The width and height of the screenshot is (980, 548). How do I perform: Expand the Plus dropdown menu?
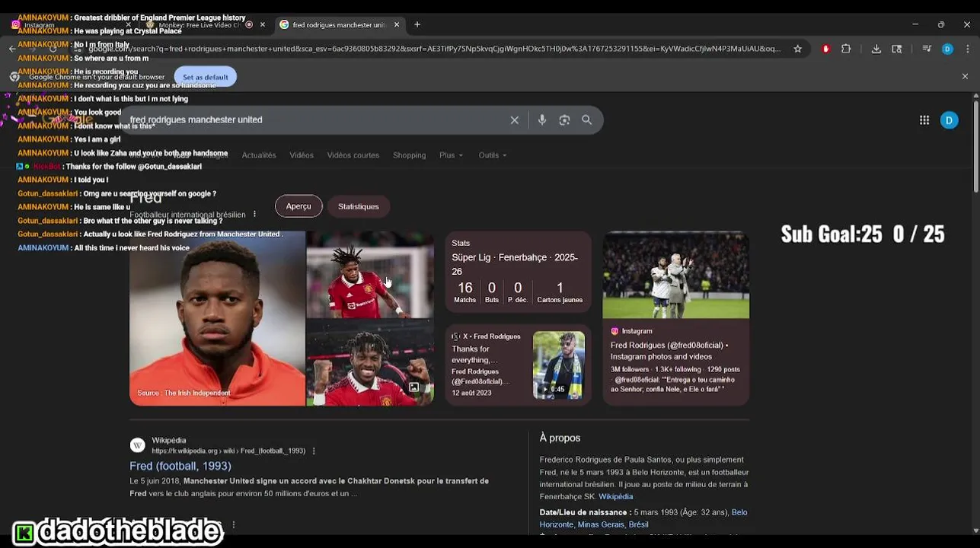451,155
